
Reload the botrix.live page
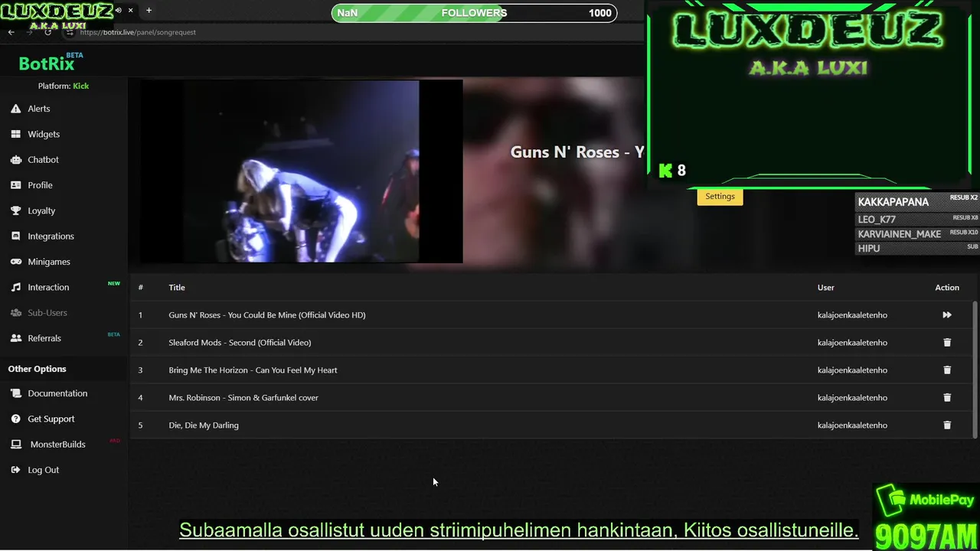click(48, 32)
